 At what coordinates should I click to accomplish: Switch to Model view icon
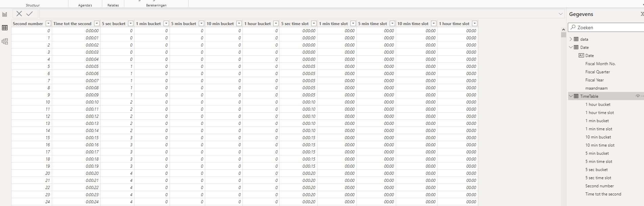click(x=5, y=41)
